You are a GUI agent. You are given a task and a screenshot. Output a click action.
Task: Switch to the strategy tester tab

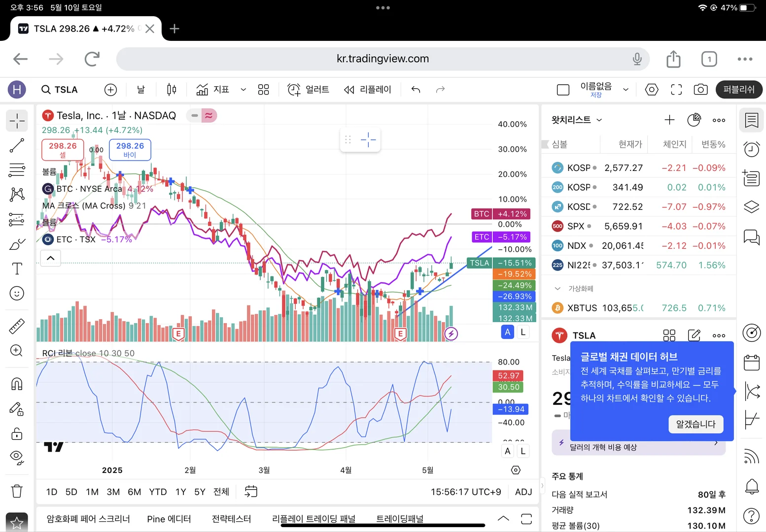(x=231, y=519)
